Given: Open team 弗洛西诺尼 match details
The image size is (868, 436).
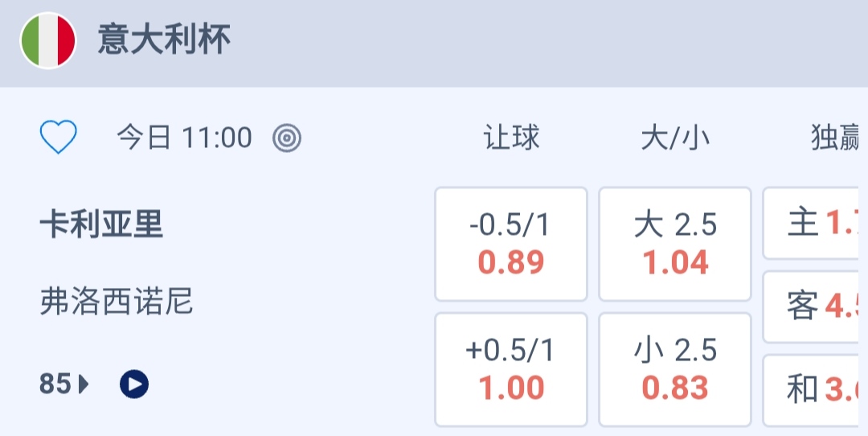Looking at the screenshot, I should tap(117, 302).
